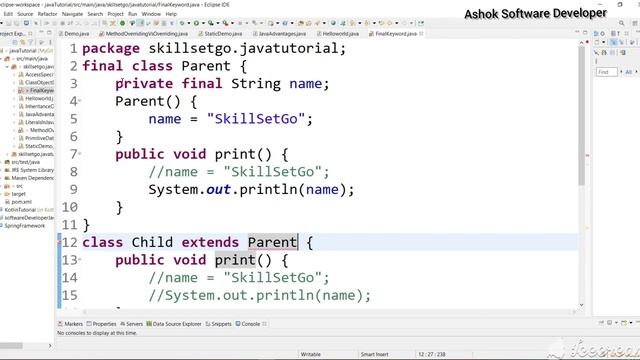Open the Edit menu
Screen dimensions: 640x360
(x=8, y=14)
